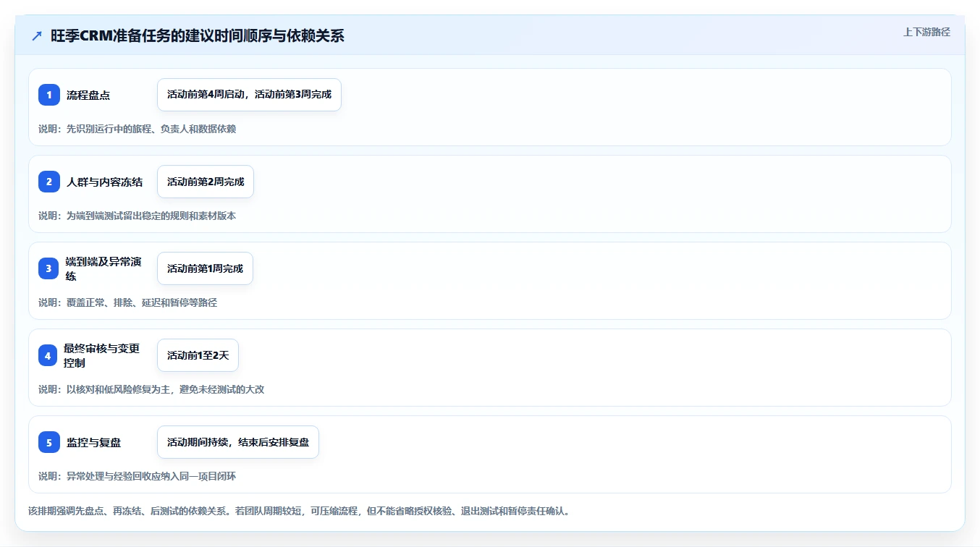This screenshot has width=980, height=547.
Task: Click the step 5 number badge
Action: [49, 442]
